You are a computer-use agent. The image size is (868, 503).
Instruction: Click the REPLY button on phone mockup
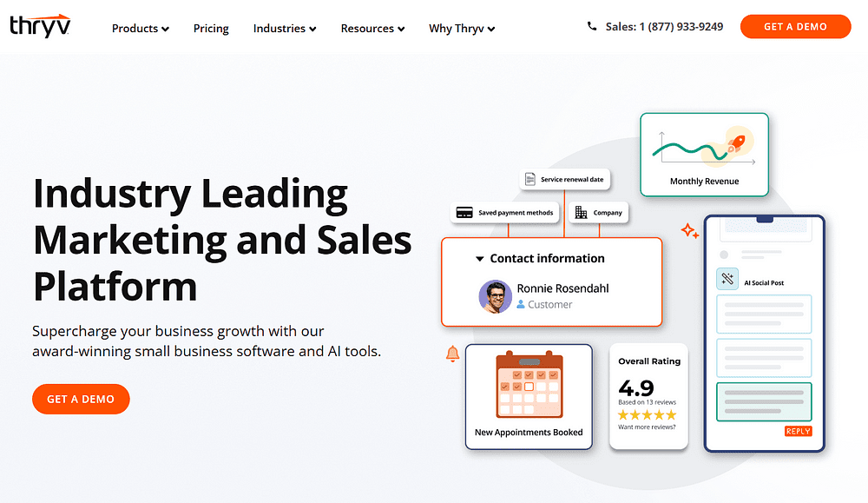point(799,432)
